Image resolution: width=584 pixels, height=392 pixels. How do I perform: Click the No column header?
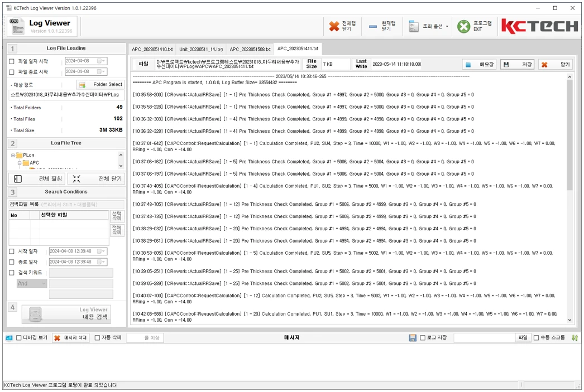(x=20, y=215)
